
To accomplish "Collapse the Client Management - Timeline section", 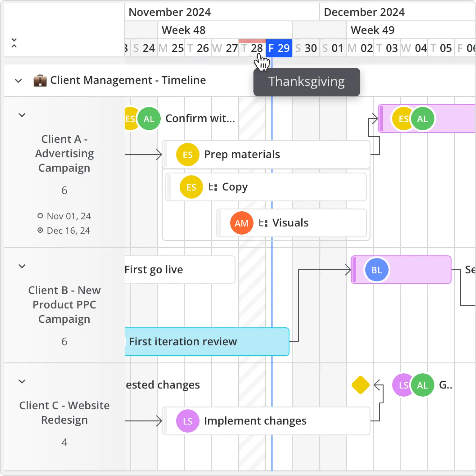I will [18, 81].
